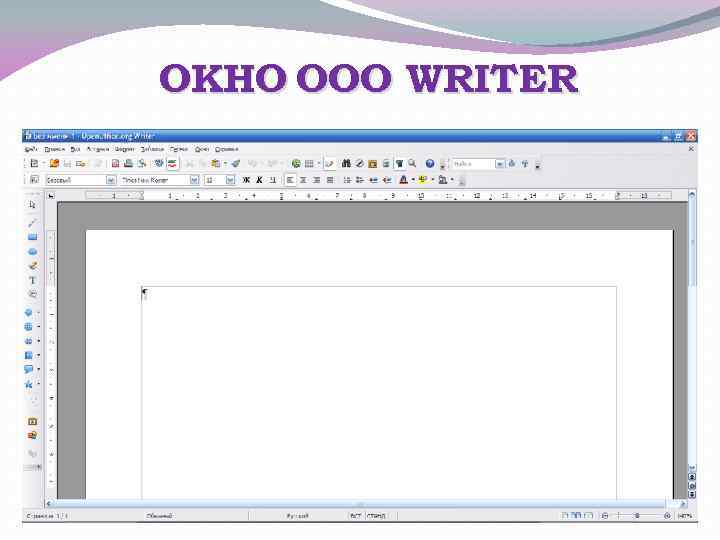Expand Background Color dropdown arrow
720x540 pixels.
[x=452, y=180]
